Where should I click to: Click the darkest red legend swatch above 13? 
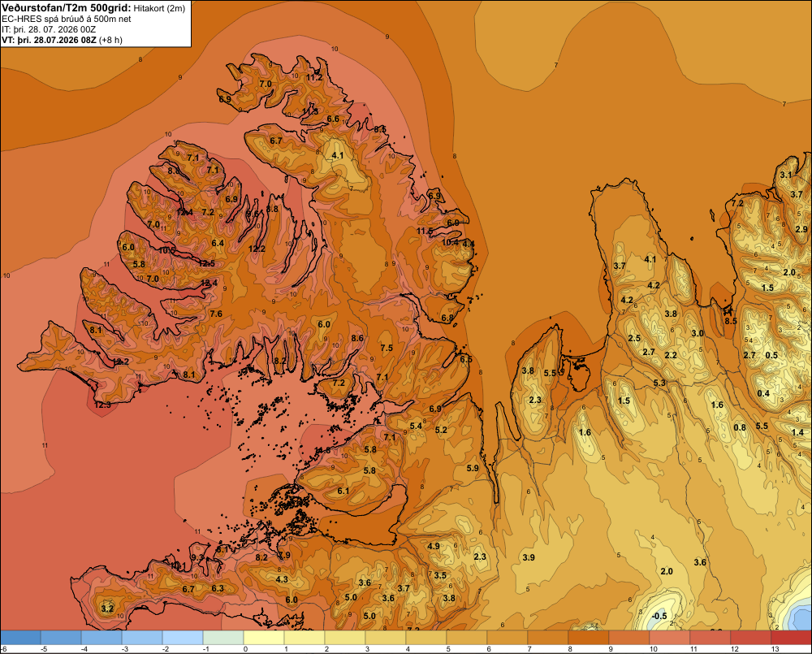click(791, 637)
